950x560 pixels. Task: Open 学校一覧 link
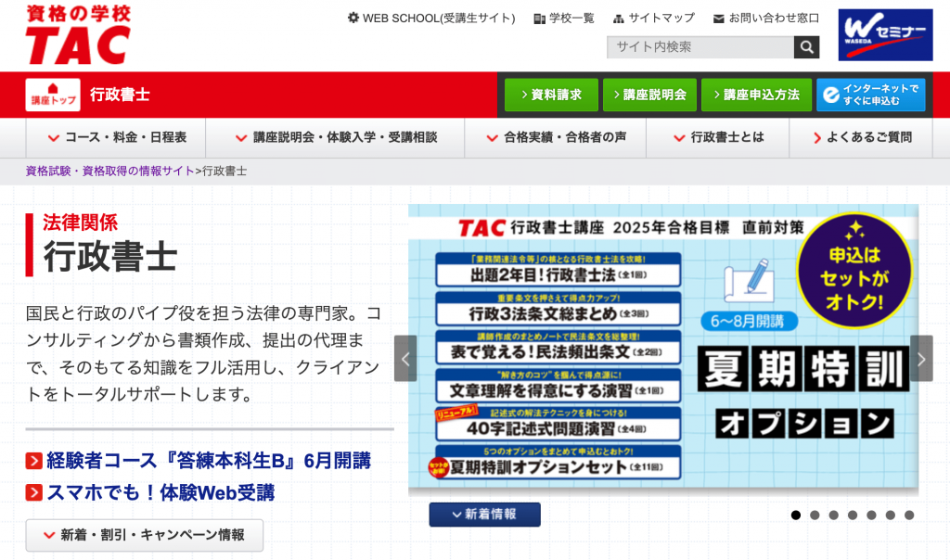571,19
